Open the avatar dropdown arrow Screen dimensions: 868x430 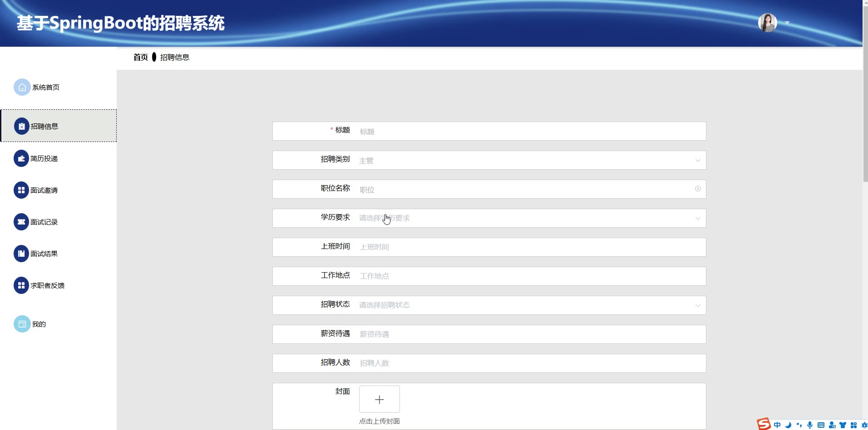coord(787,23)
